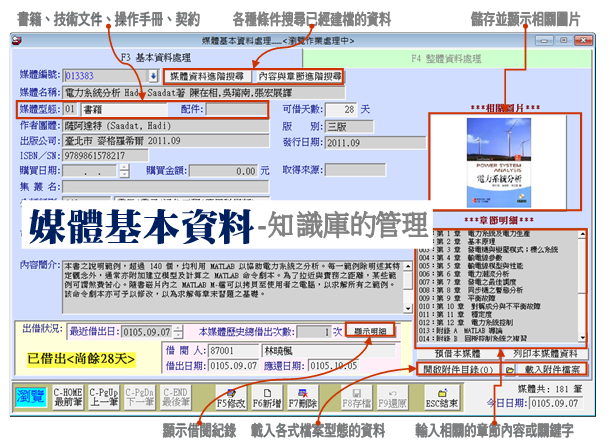
Task: Click the 集叢名 series name field
Action: [x=166, y=186]
